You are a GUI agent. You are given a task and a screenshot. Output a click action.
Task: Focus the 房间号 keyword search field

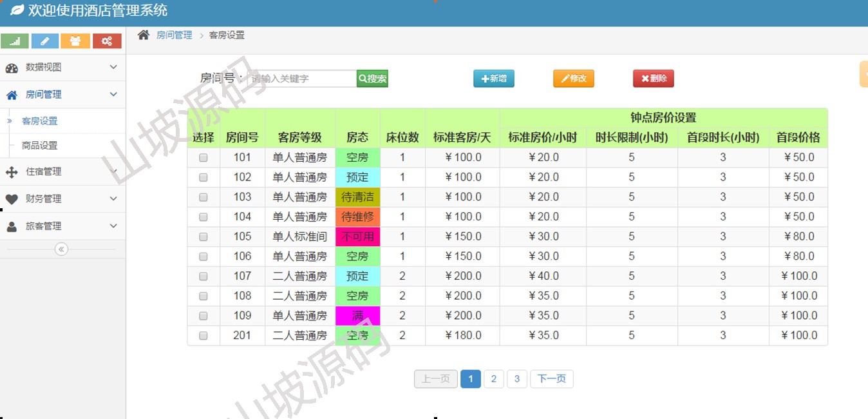click(x=301, y=79)
